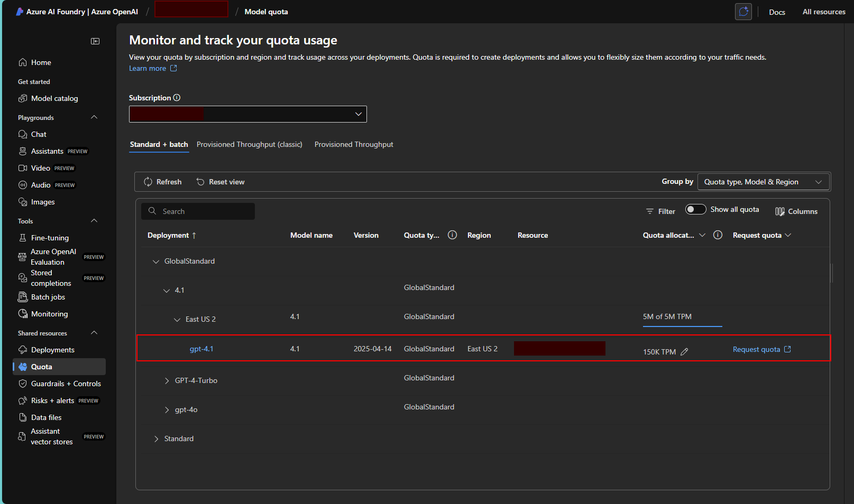Expand the gpt-4o row

click(x=167, y=410)
